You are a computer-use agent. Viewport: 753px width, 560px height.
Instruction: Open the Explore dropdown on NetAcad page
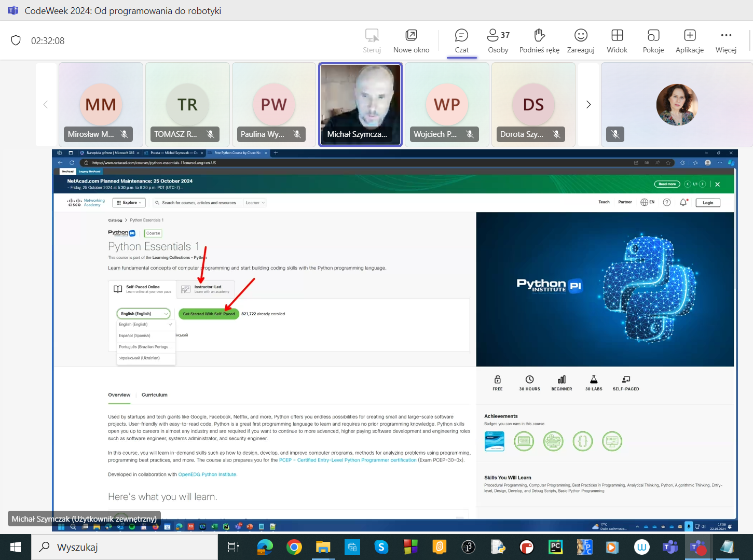(x=129, y=203)
